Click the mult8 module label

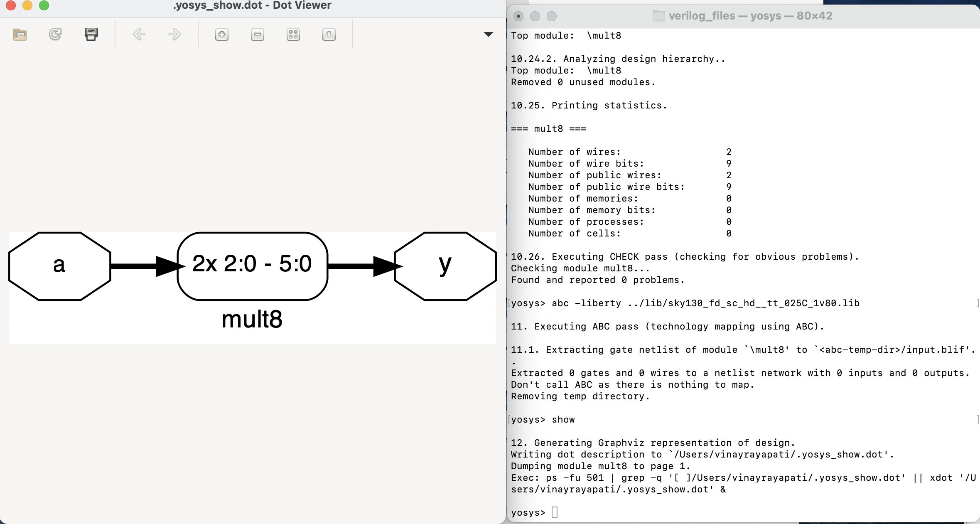pyautogui.click(x=252, y=320)
